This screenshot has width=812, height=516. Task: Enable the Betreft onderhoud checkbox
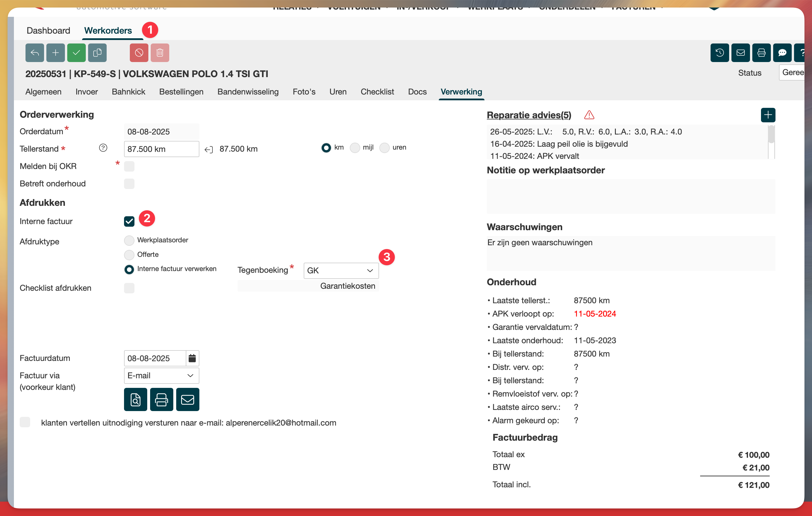pyautogui.click(x=129, y=184)
